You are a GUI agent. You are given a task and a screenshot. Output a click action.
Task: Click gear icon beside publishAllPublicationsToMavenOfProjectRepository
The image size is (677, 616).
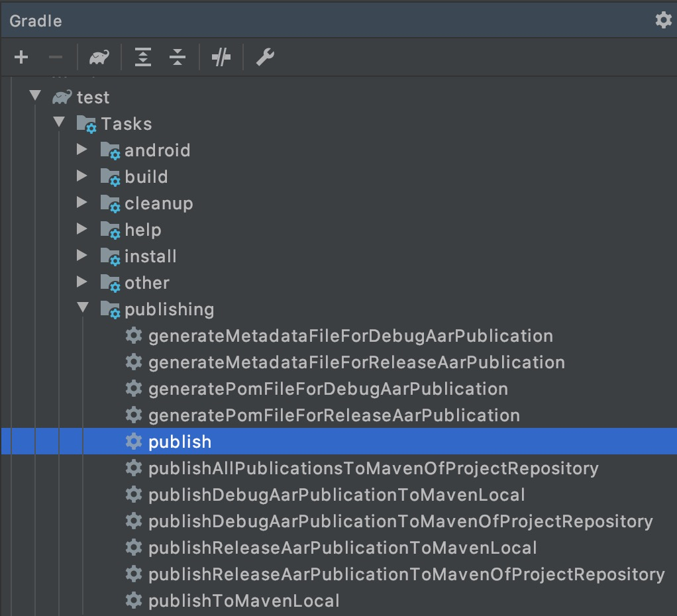[x=134, y=468]
